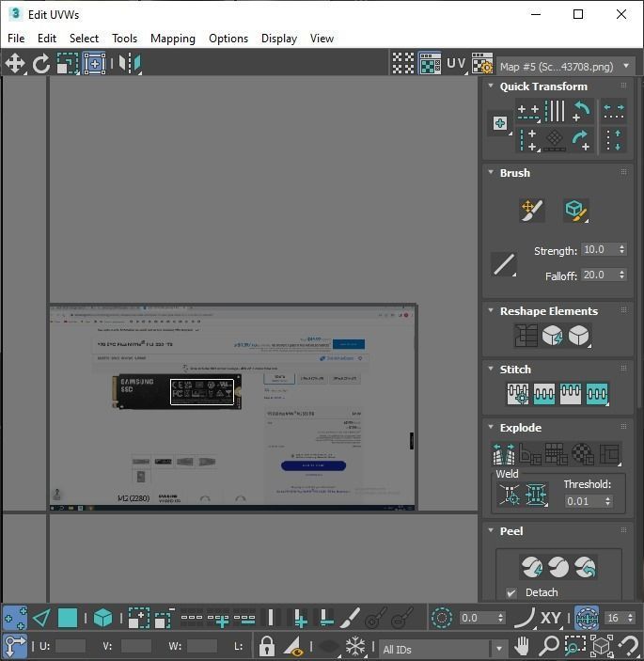Open the File menu
The width and height of the screenshot is (644, 661).
tap(16, 39)
